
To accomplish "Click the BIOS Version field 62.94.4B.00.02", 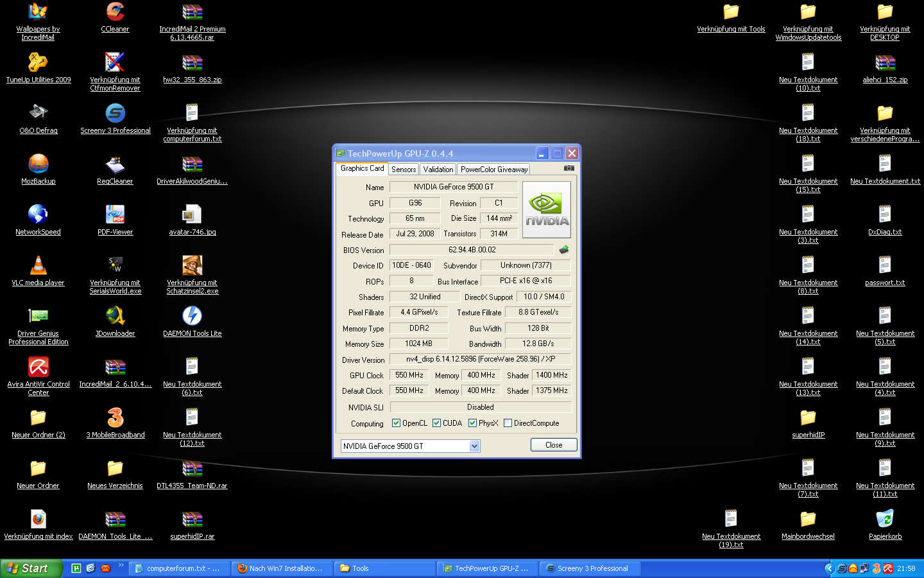I will click(x=472, y=250).
